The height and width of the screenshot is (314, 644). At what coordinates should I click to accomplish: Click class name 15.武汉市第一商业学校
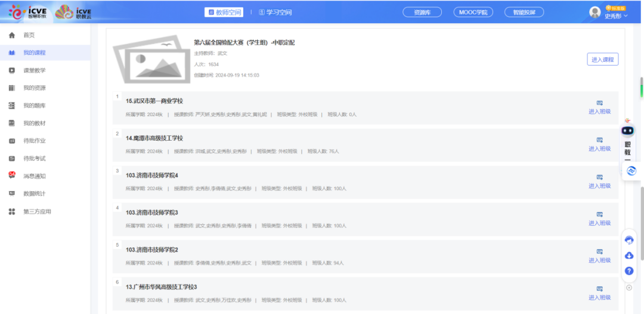click(x=154, y=101)
